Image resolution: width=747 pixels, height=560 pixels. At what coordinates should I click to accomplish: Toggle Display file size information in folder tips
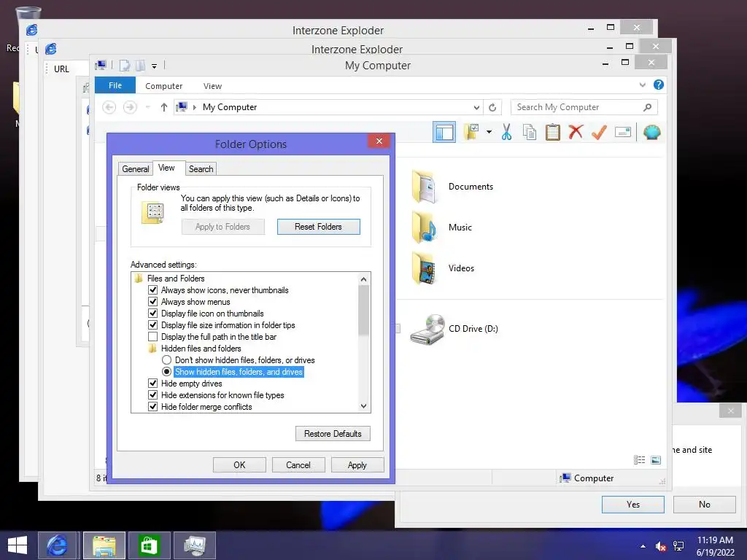click(x=153, y=324)
